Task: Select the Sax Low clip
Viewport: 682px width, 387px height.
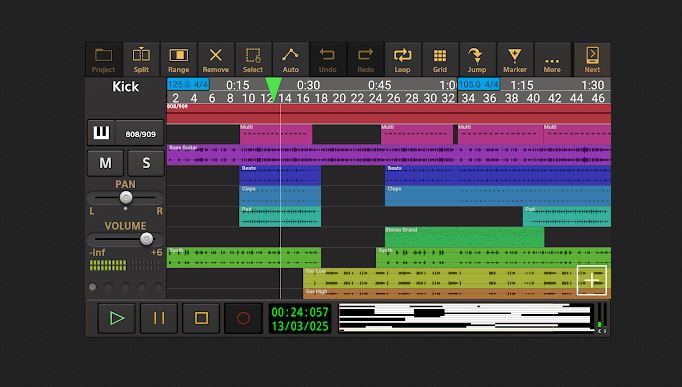Action: [457, 278]
